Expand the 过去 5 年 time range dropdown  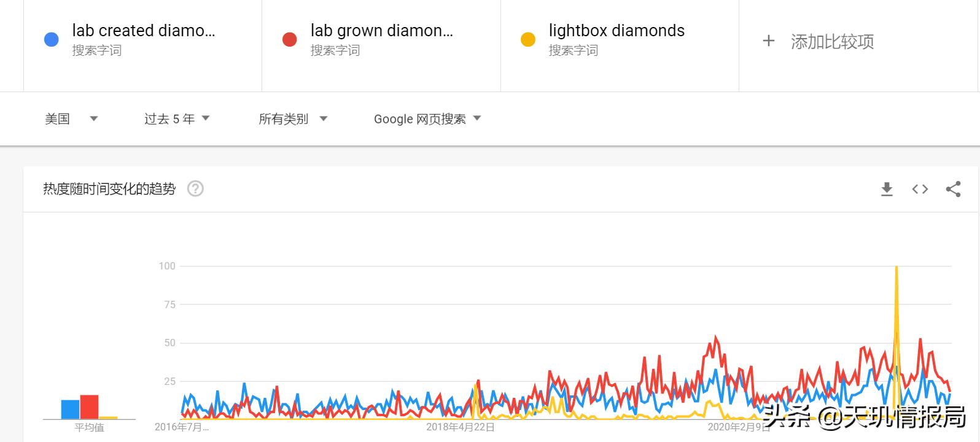(x=177, y=118)
